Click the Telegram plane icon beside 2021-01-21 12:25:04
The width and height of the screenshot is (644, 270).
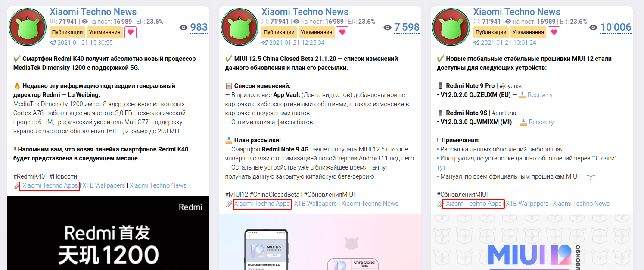tap(264, 43)
